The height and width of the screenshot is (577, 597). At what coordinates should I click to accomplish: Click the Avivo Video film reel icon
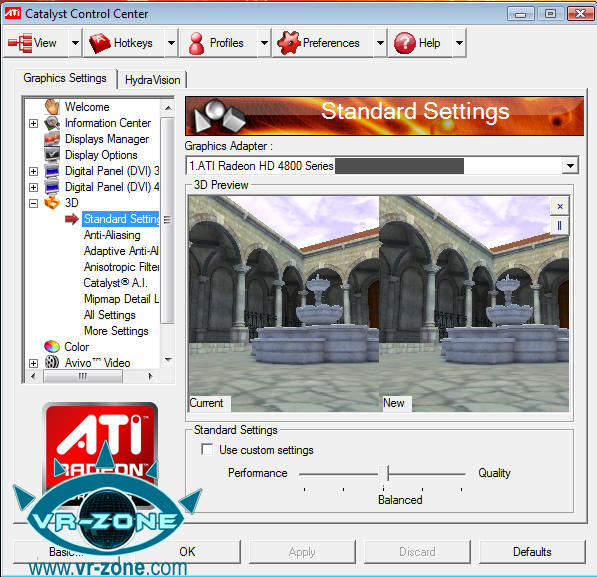pyautogui.click(x=52, y=362)
